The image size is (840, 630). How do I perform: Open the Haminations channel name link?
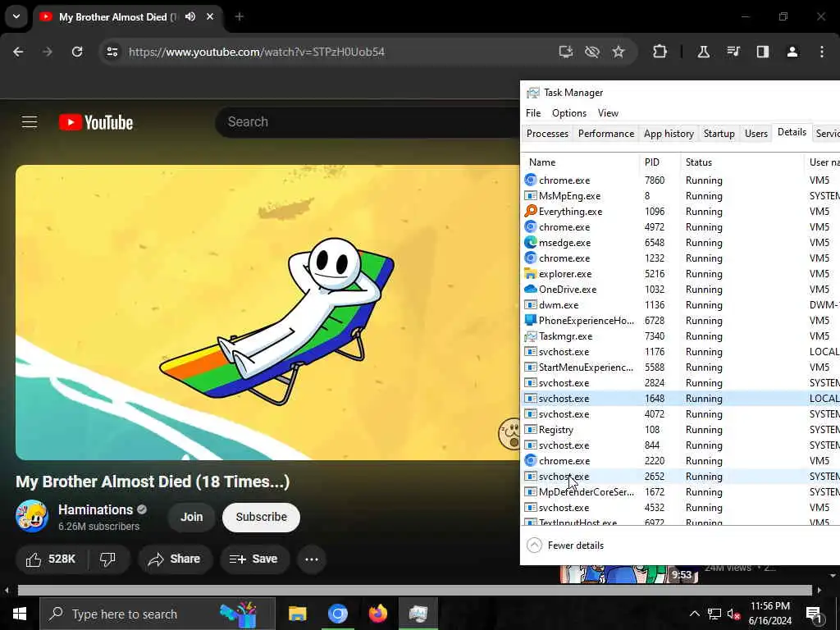click(x=95, y=509)
